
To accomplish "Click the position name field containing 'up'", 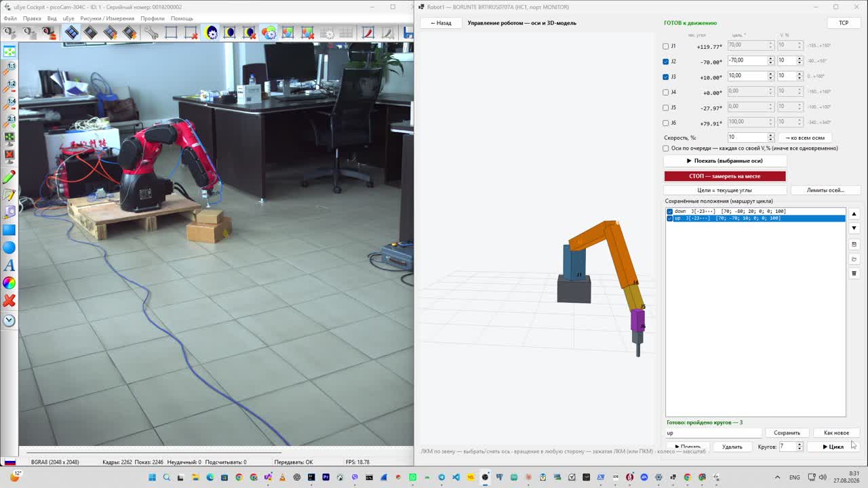I will (x=714, y=432).
